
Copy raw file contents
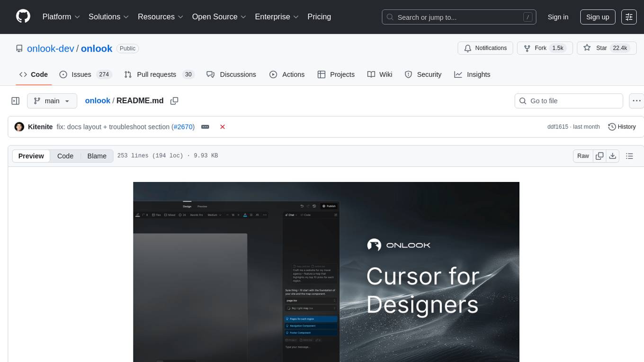[599, 156]
